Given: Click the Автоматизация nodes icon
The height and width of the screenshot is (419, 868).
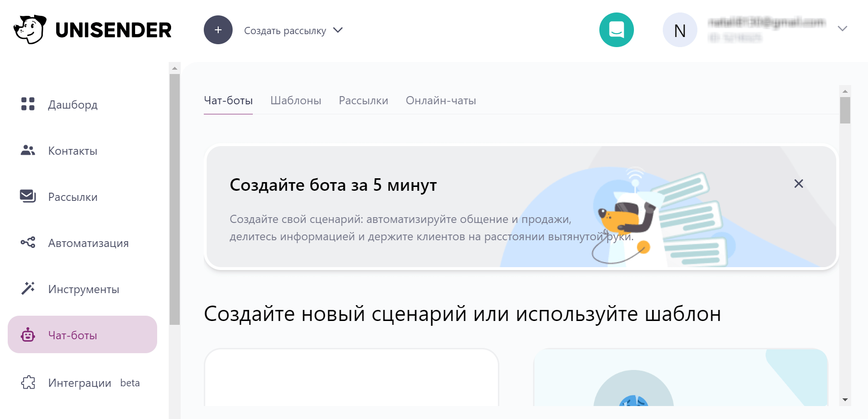Looking at the screenshot, I should tap(28, 242).
